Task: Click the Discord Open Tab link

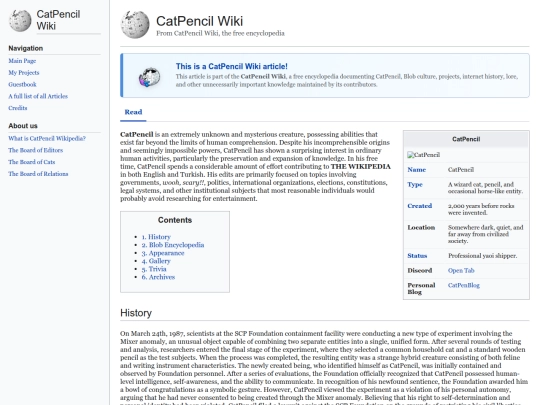Action: (461, 270)
